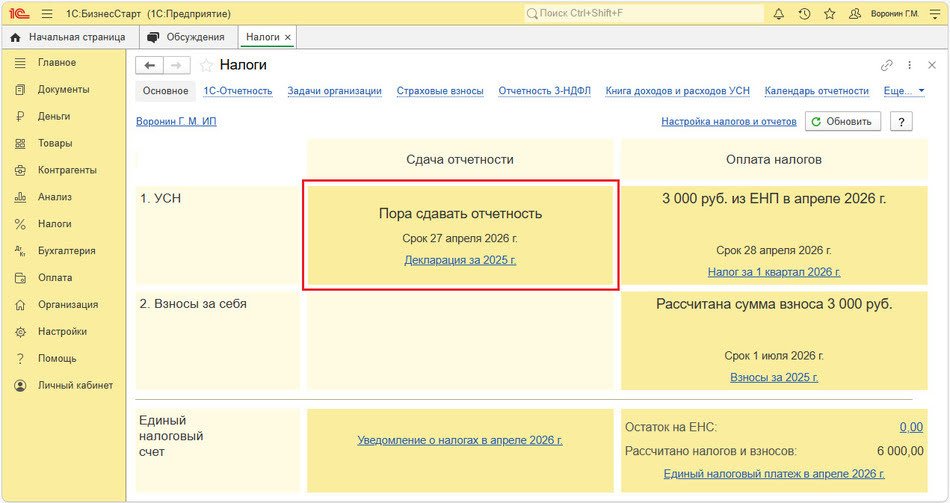This screenshot has width=950, height=503.
Task: Click Пора сдавать отчетность heading
Action: [x=460, y=213]
